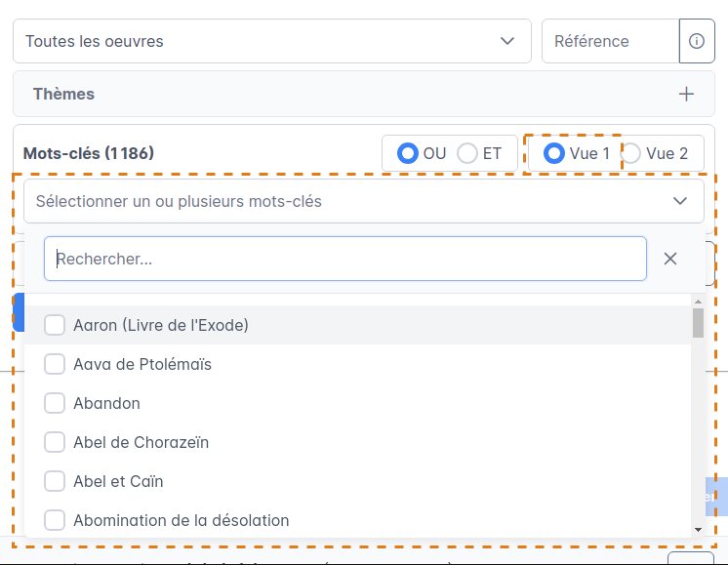Open the Toutes les oeuvres dropdown

tap(271, 41)
